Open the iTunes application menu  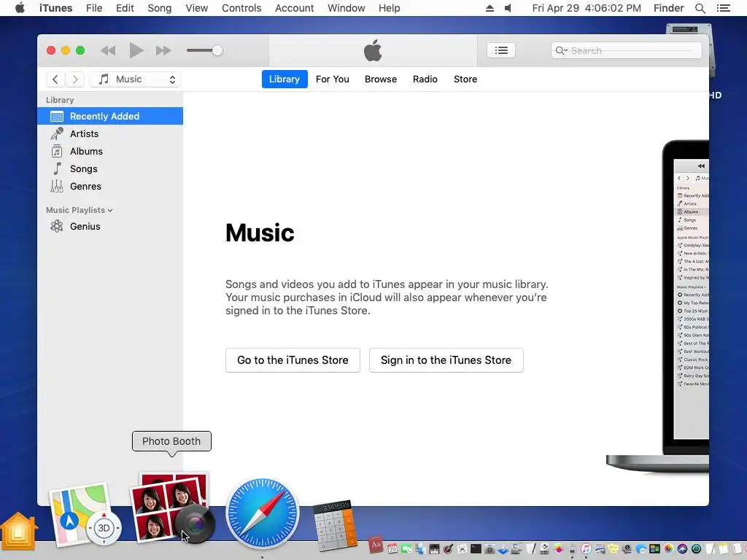click(x=55, y=8)
